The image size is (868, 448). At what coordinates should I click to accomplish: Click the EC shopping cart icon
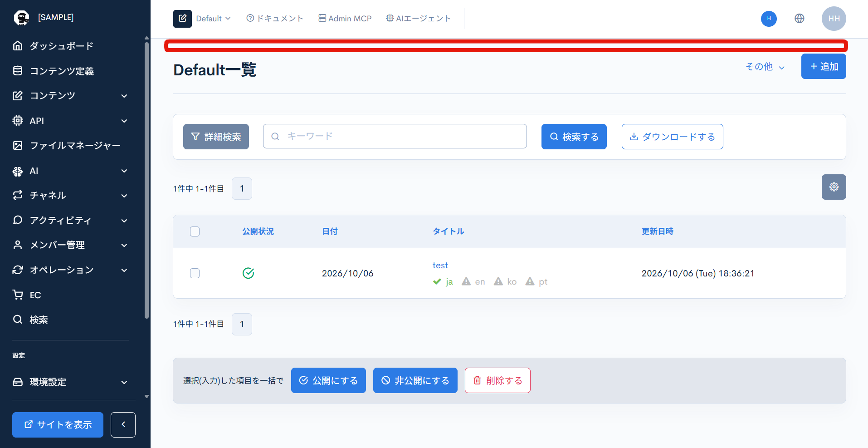point(18,295)
